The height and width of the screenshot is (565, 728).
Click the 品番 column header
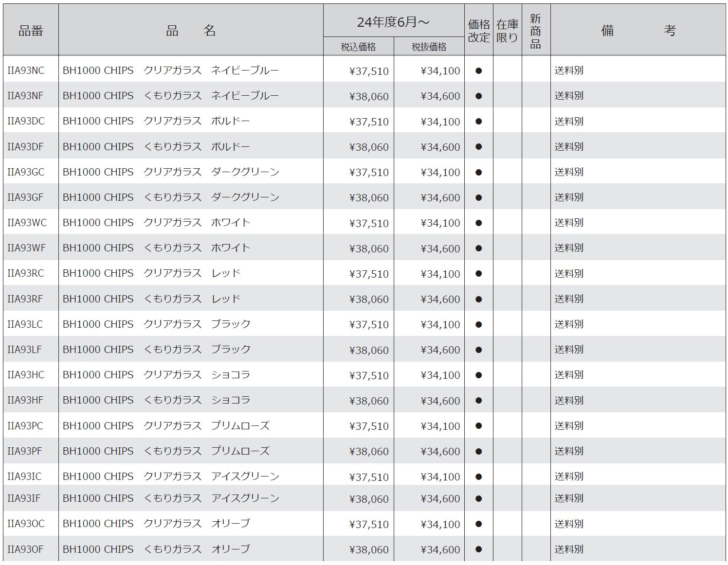pyautogui.click(x=31, y=31)
